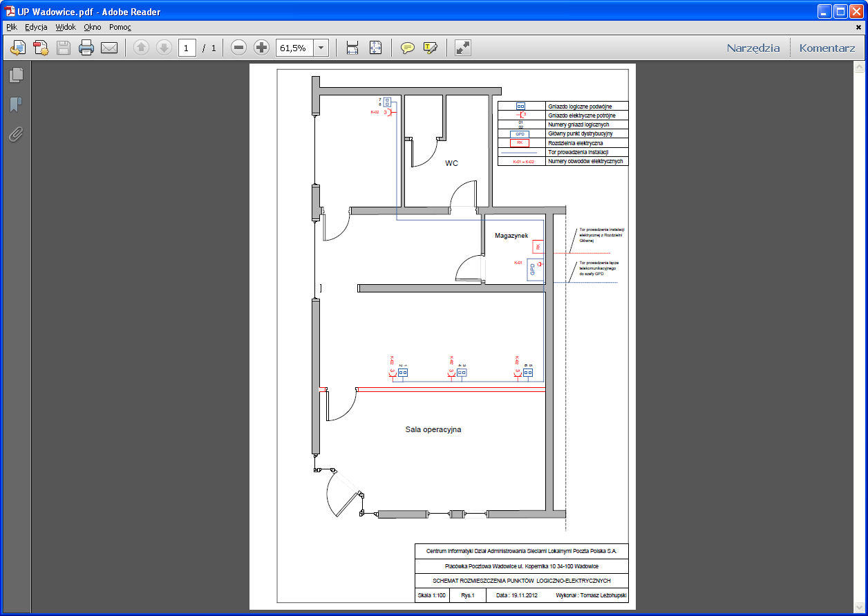Click the Create PDF online icon
The image size is (868, 616).
coord(17,48)
